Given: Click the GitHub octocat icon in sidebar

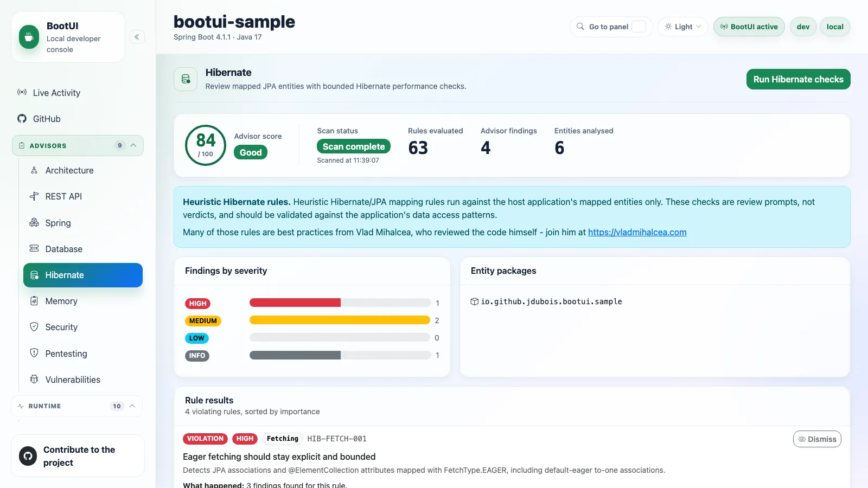Looking at the screenshot, I should pyautogui.click(x=22, y=119).
